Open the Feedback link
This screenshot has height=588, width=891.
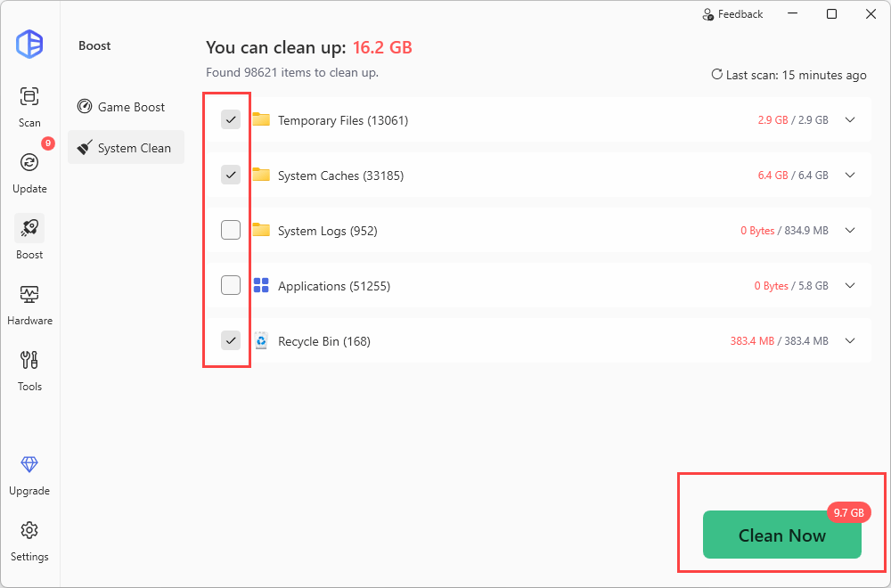(732, 14)
